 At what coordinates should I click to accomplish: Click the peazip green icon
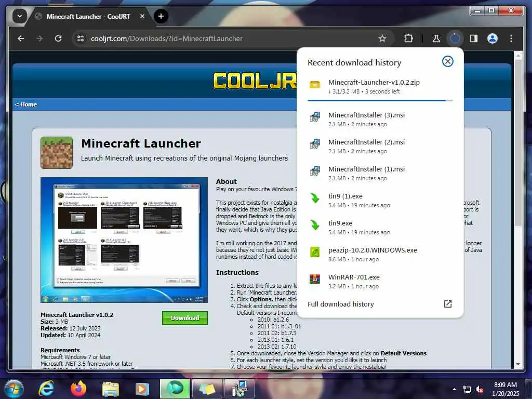point(315,252)
